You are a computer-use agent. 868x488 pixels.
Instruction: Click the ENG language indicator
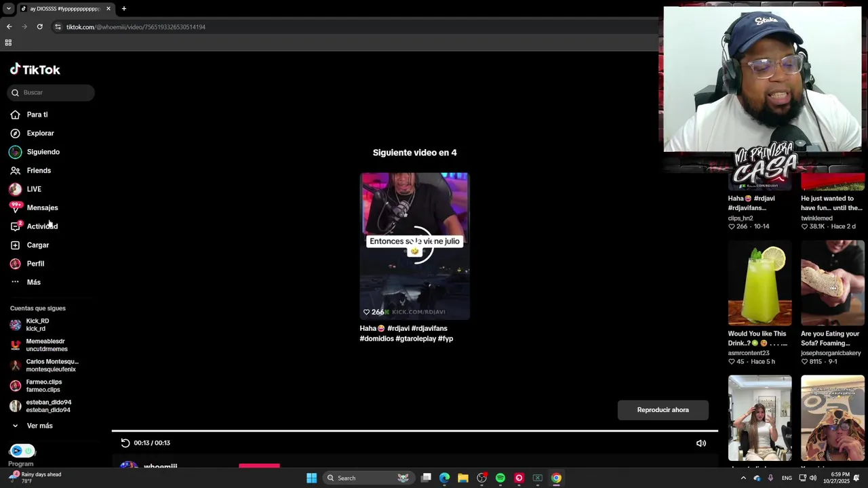[787, 478]
